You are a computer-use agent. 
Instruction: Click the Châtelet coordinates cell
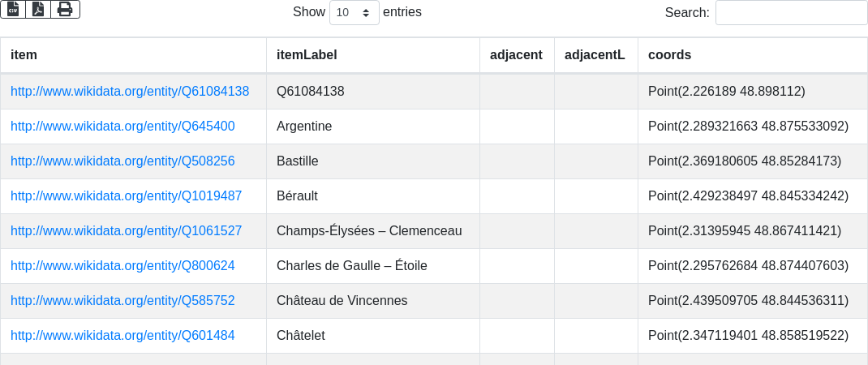coord(748,336)
